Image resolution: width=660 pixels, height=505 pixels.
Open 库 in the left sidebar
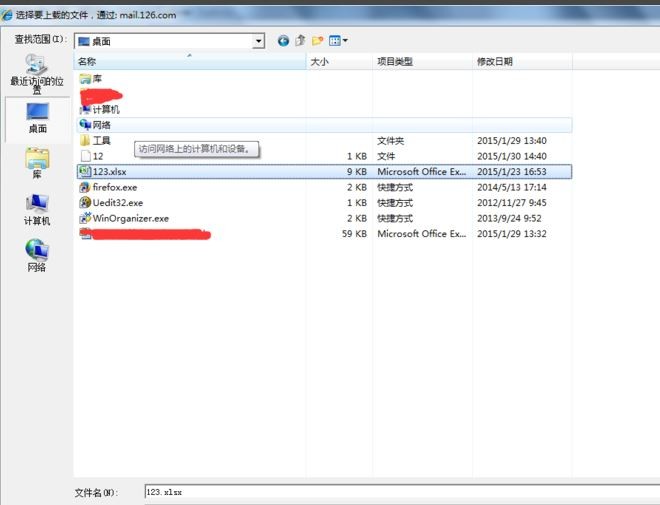37,165
